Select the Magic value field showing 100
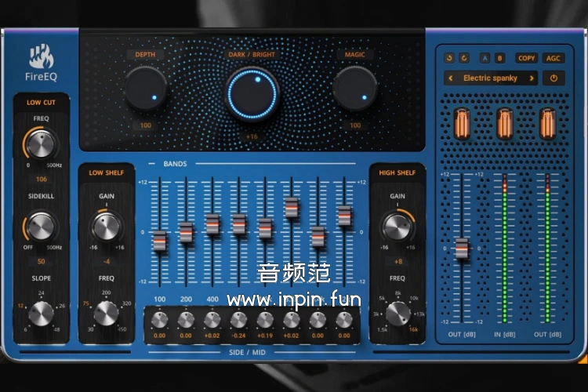Screen dimensions: 588x392 pos(355,125)
